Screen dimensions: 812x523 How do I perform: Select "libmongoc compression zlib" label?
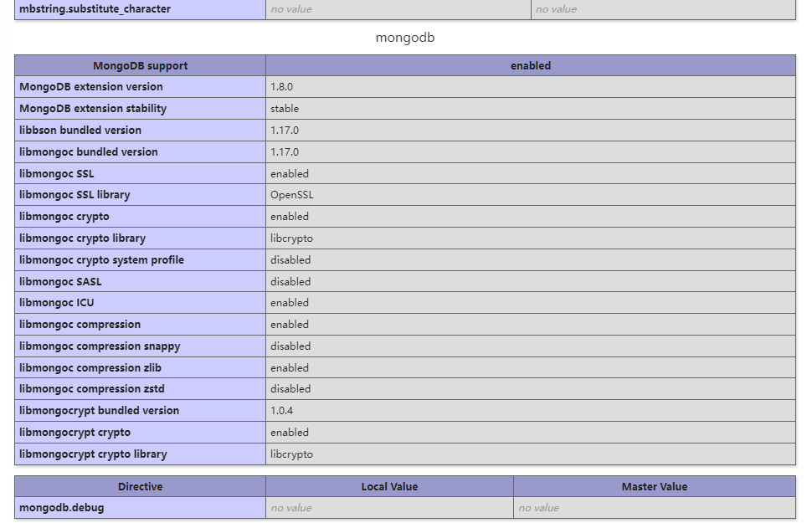pos(90,368)
